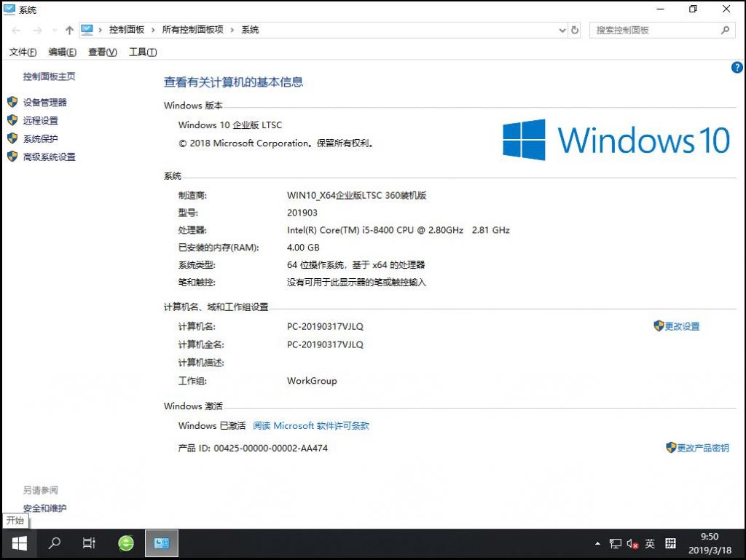Open taskbar search magnifier
The width and height of the screenshot is (746, 560).
pos(54,543)
